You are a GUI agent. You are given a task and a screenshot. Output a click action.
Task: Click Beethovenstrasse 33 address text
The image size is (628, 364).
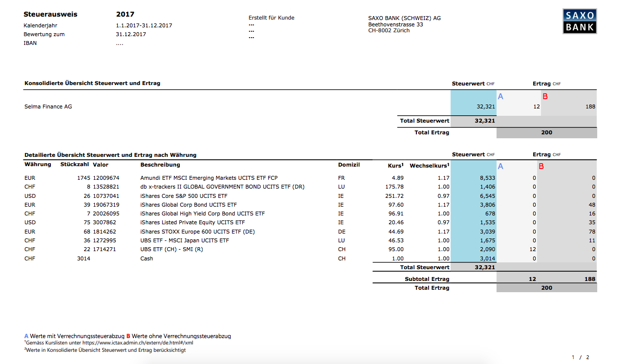(x=396, y=24)
